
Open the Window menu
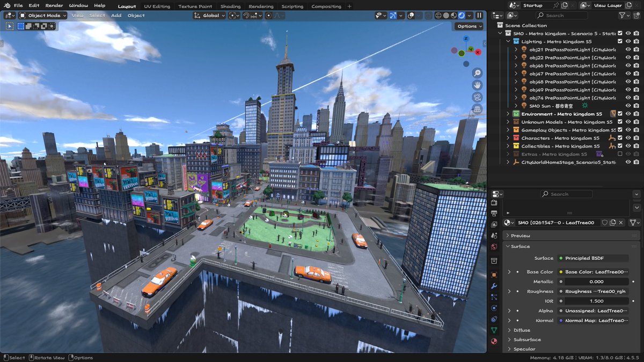[x=78, y=5]
